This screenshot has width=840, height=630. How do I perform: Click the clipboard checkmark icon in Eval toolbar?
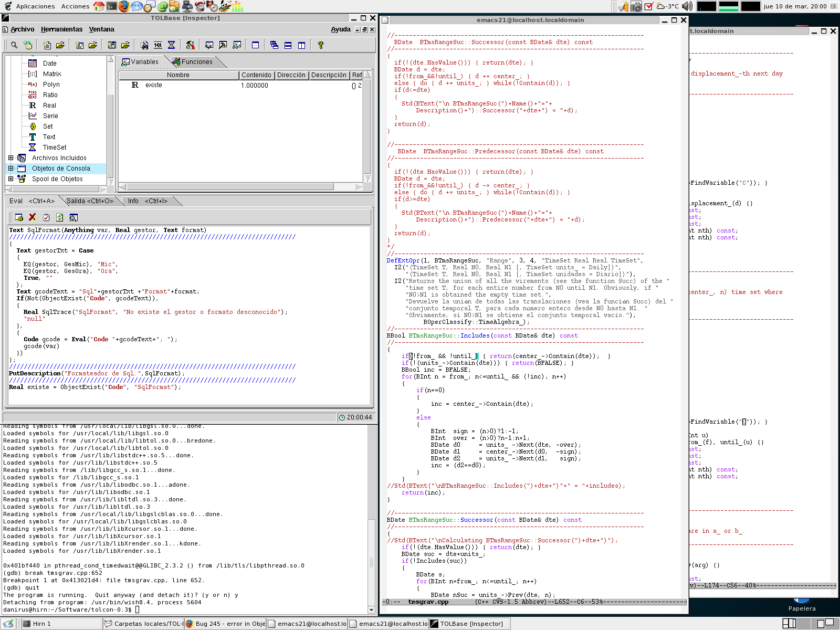point(46,217)
